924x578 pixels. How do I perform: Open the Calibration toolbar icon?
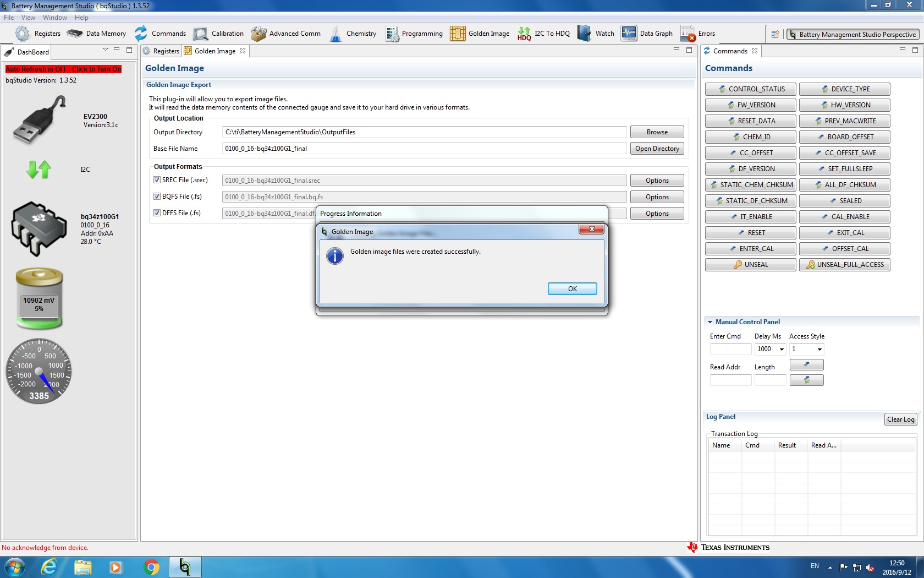point(201,34)
